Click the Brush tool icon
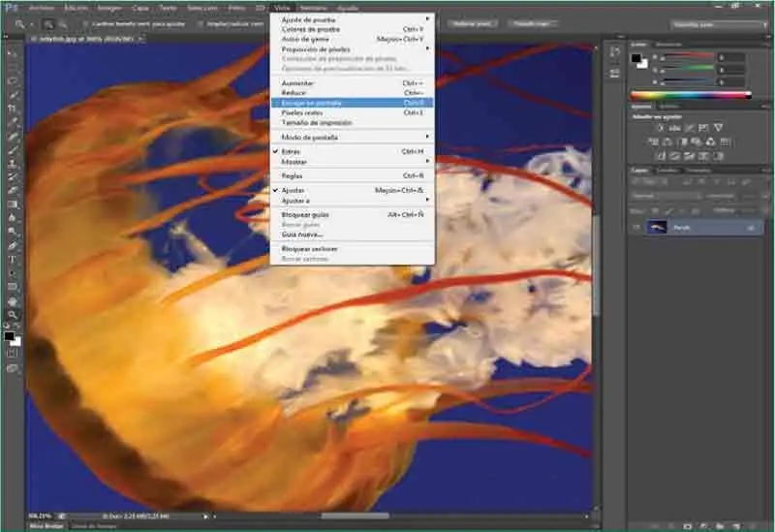This screenshot has width=775, height=532. pyautogui.click(x=13, y=150)
